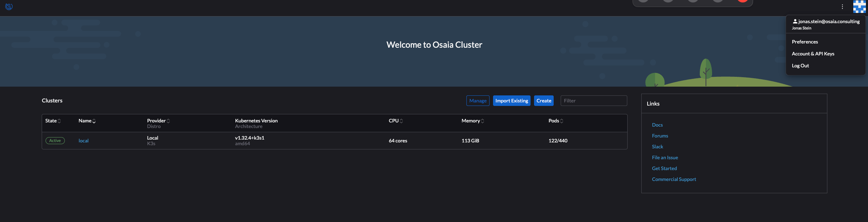
Task: Click the Kubernetes Version column header
Action: tap(257, 121)
